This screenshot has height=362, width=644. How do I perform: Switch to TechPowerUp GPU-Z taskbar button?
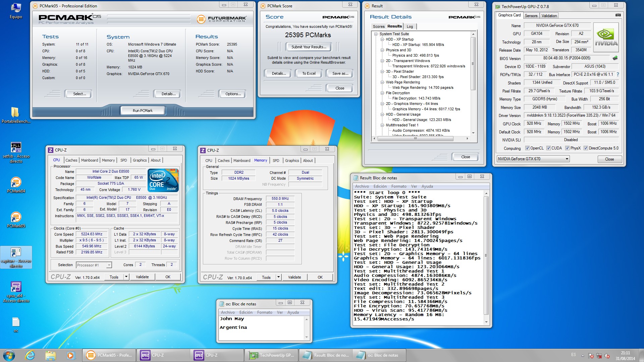point(272,355)
